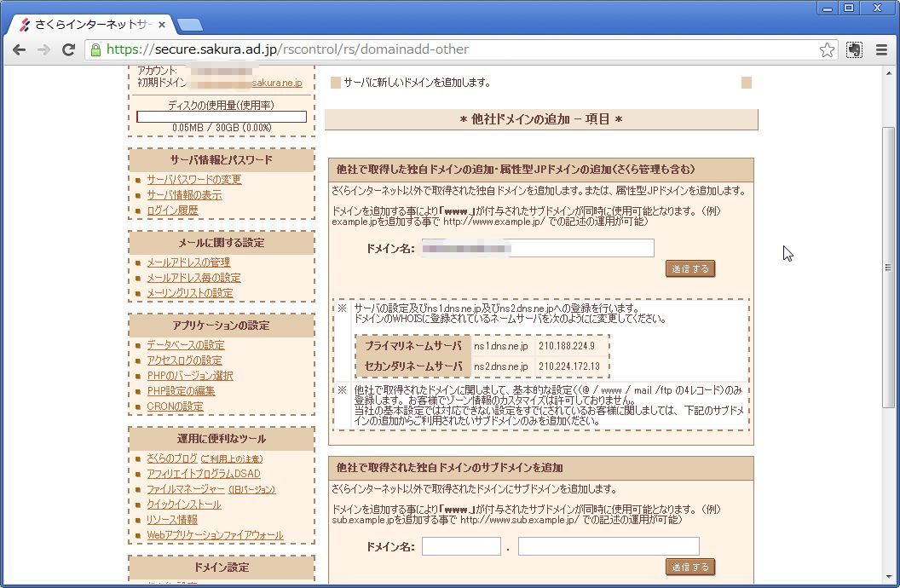The height and width of the screenshot is (588, 900).
Task: Open the Evernote extension icon
Action: coord(854,50)
